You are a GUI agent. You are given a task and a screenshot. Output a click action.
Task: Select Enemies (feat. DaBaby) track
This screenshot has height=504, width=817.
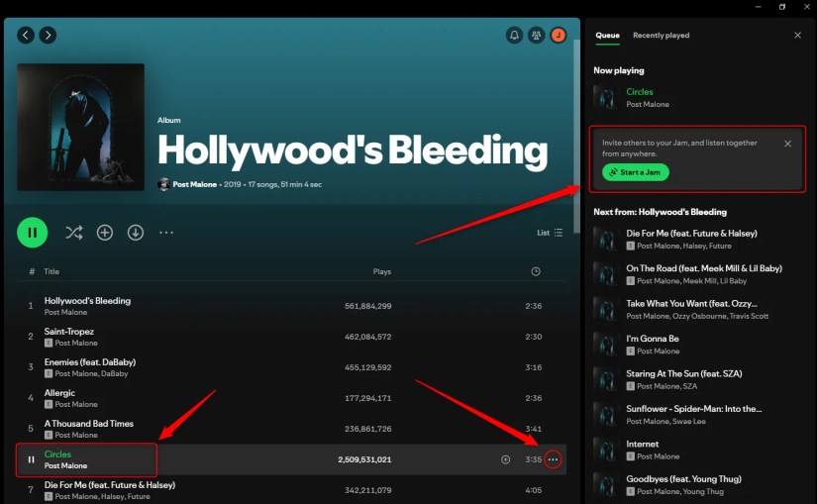point(90,362)
